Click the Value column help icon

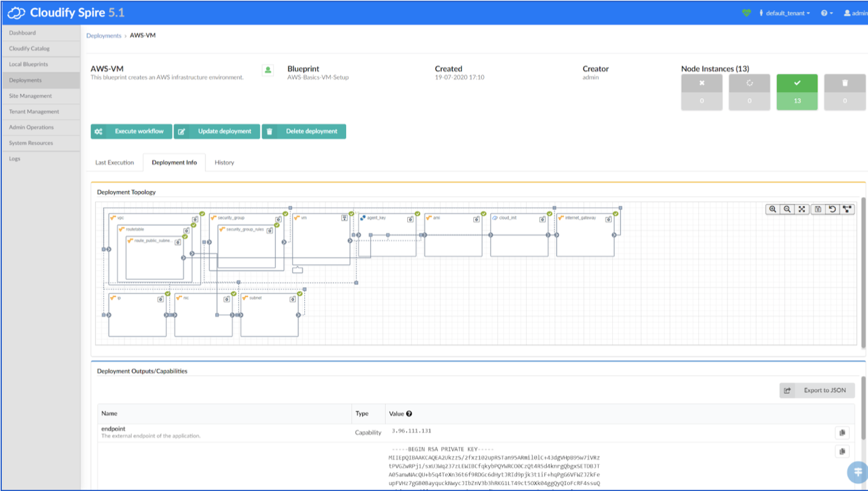[409, 413]
